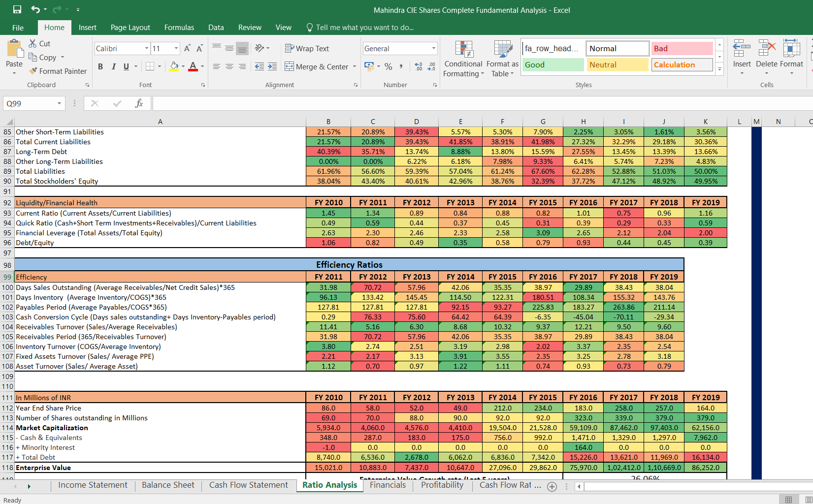813x504 pixels.
Task: Switch to the Page Layout tab
Action: [130, 28]
